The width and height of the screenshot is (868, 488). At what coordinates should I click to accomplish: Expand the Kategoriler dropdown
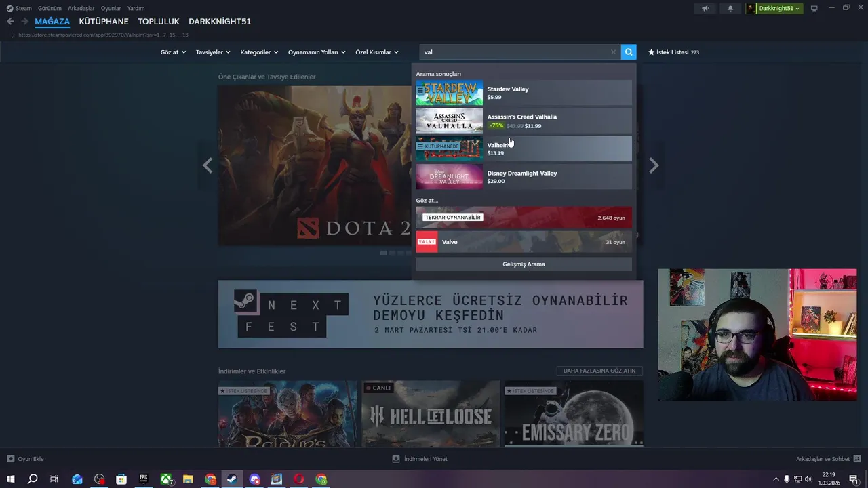259,52
